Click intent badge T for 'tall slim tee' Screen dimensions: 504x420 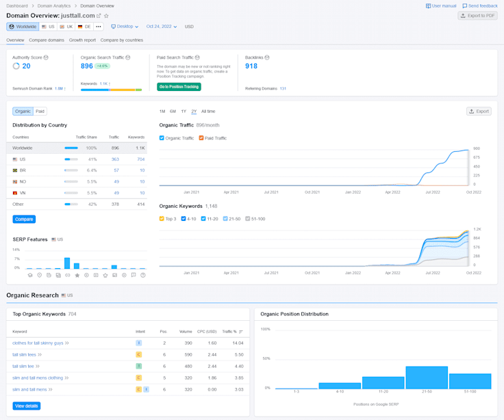pos(139,366)
